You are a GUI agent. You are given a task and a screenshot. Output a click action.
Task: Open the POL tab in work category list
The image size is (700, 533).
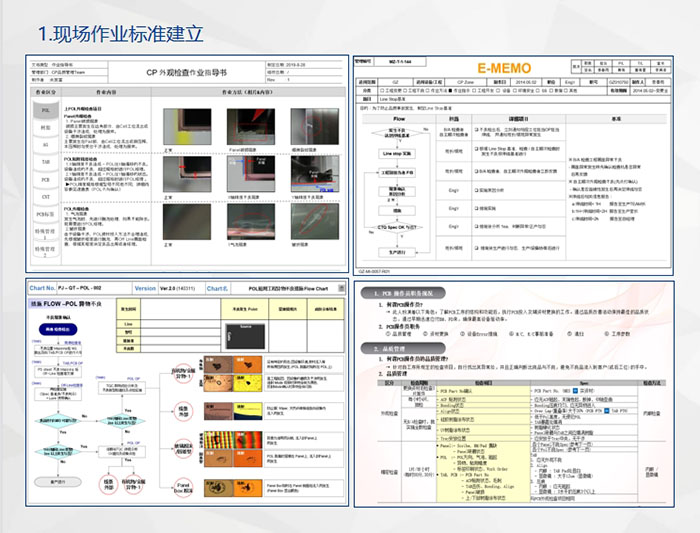point(46,110)
